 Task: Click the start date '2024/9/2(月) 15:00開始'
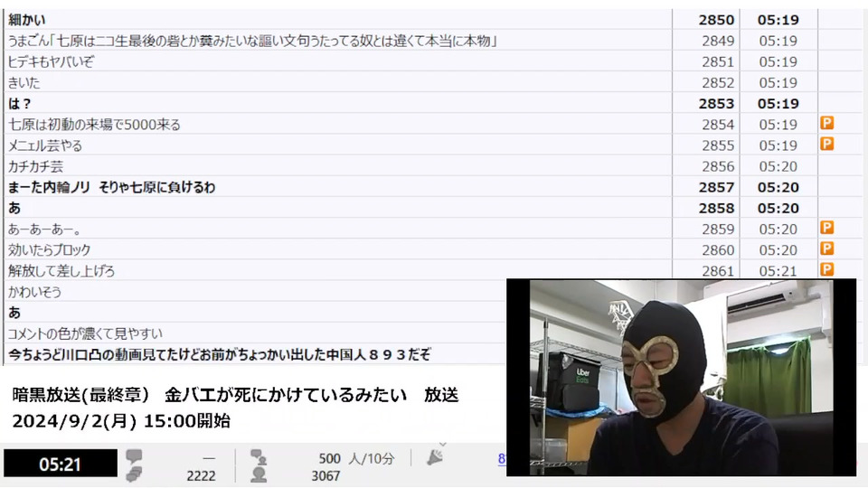121,421
